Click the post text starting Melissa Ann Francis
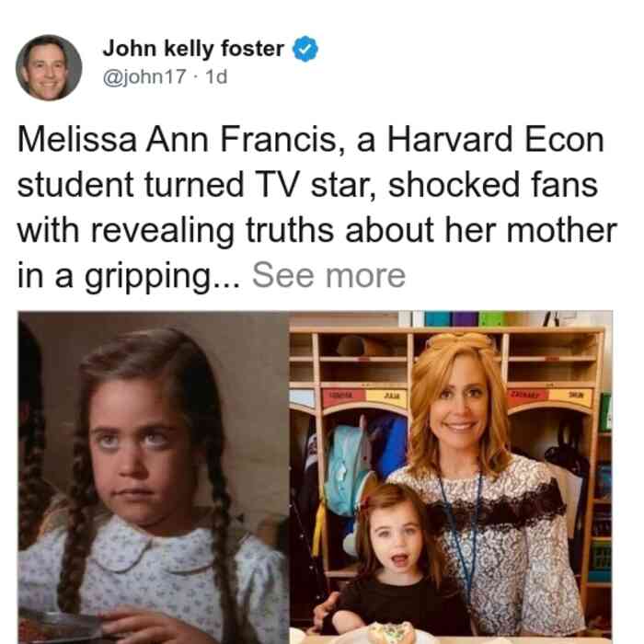This screenshot has height=644, width=644. 316,207
